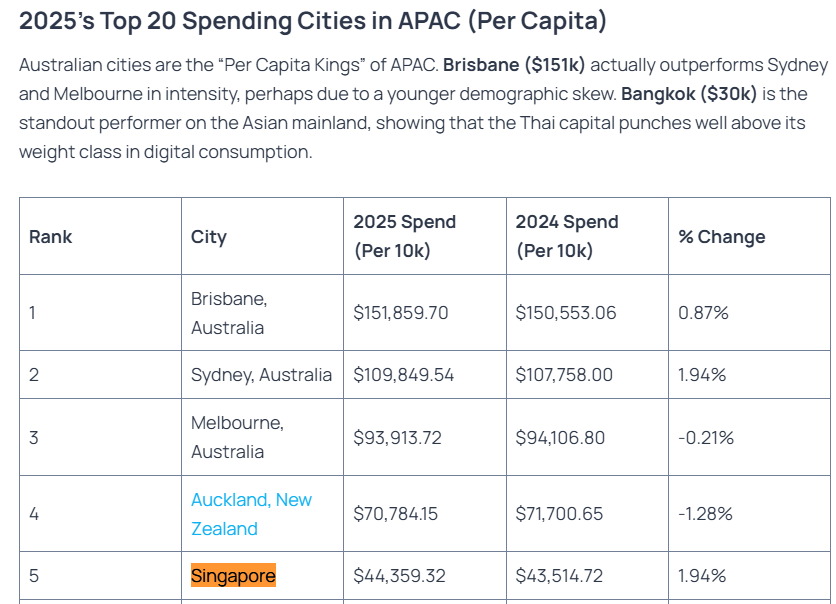Click the City column header

click(209, 237)
